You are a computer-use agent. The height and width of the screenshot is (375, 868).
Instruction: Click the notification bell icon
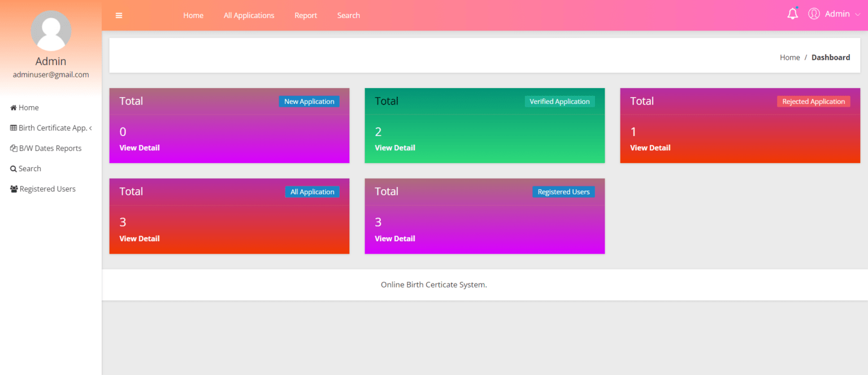(792, 14)
